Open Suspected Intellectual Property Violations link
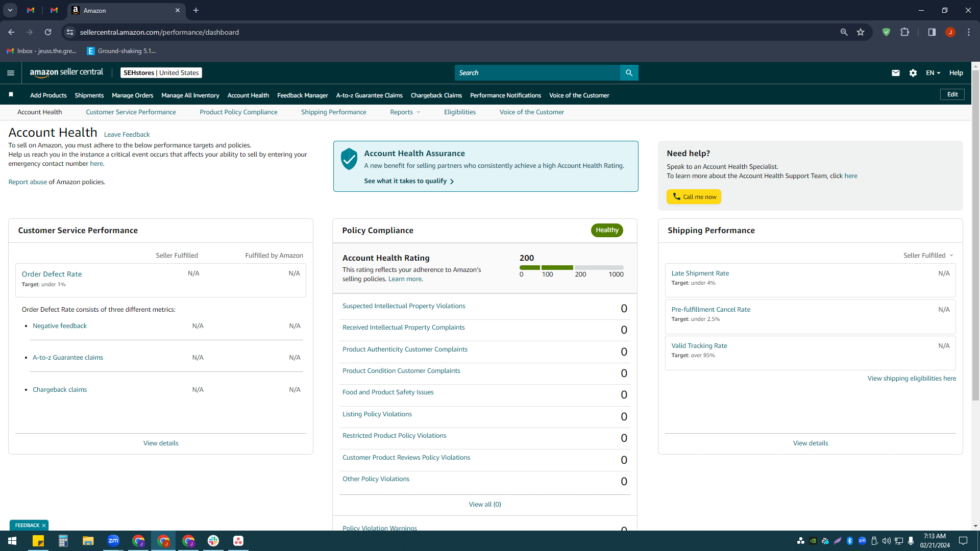Screen dimensions: 980x551 404,306
